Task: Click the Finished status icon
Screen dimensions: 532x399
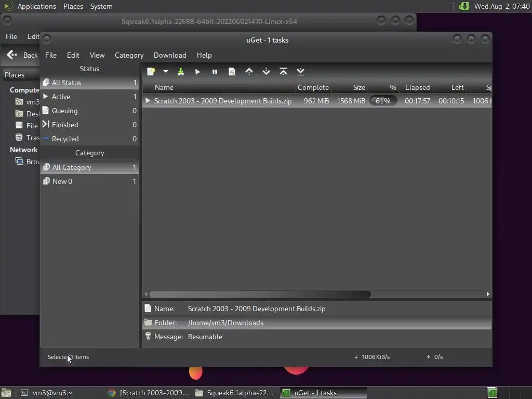Action: point(46,124)
